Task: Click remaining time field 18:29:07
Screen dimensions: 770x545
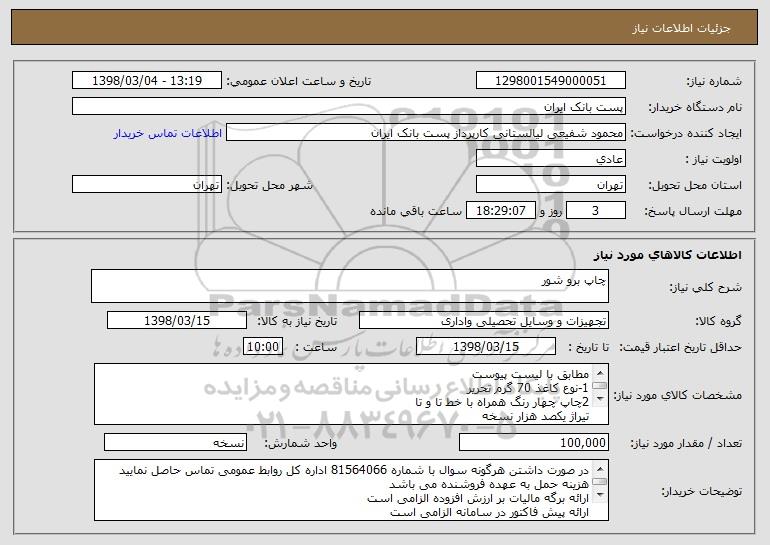Action: 500,211
